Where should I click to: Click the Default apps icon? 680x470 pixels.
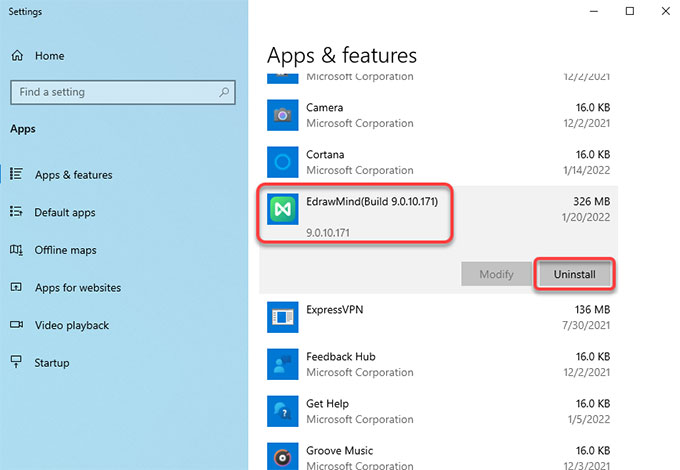[16, 212]
